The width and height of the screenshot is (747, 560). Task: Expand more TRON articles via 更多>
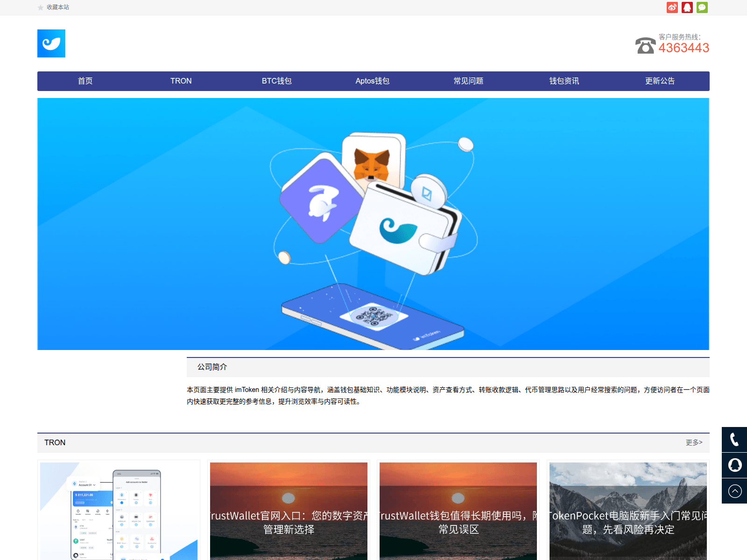(x=694, y=442)
